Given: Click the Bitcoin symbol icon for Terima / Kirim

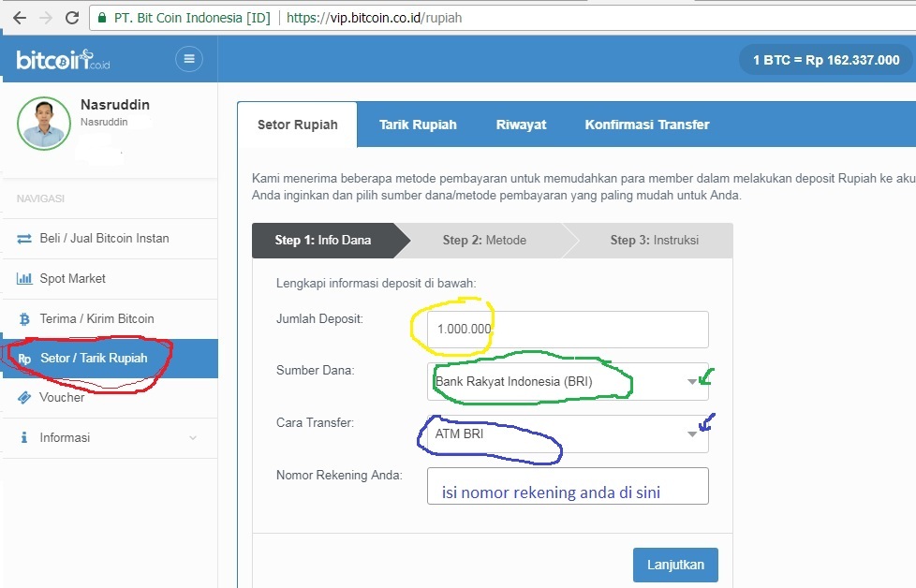Looking at the screenshot, I should coord(24,319).
